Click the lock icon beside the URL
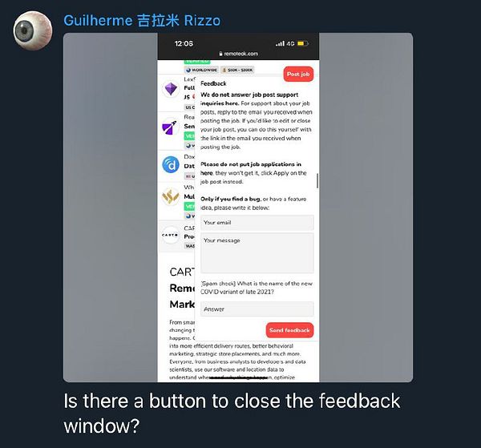Screen dimensions: 481x448 click(x=220, y=54)
